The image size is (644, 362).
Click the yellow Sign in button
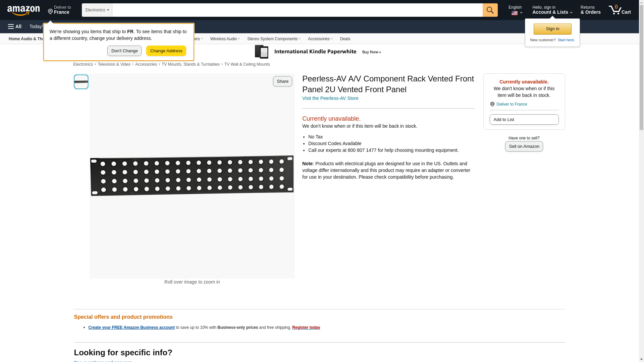552,29
